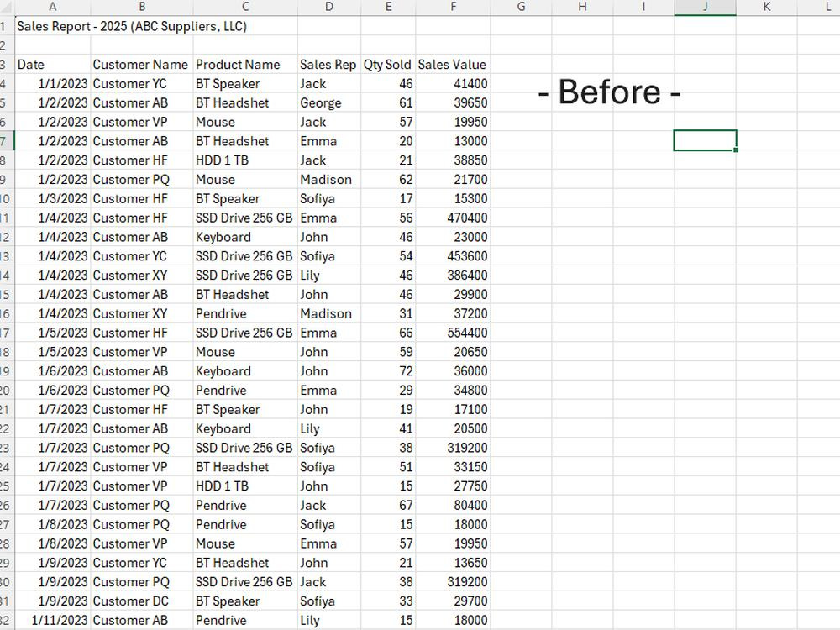840x630 pixels.
Task: Click the Customer YC cell in row 4
Action: 142,83
